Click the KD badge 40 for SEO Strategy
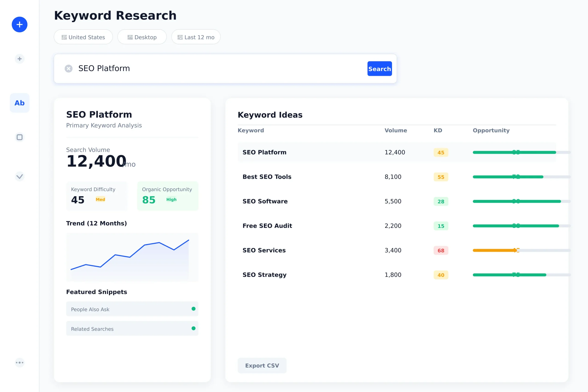Screen dimensions: 588x392 pos(441,275)
